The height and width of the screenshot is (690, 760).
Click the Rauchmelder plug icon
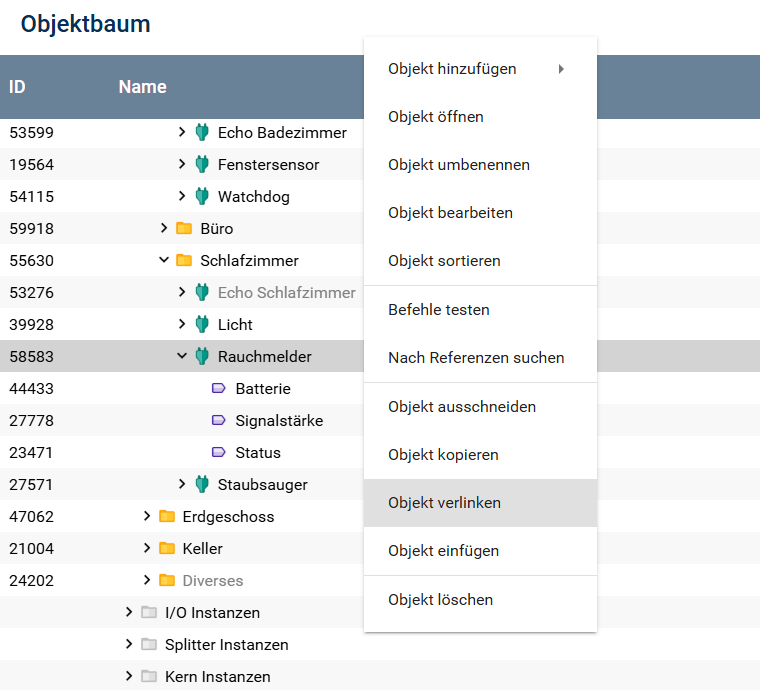201,356
